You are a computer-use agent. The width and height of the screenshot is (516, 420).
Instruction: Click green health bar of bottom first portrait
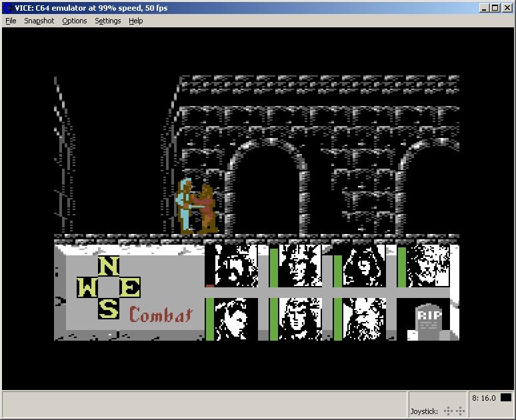(209, 319)
